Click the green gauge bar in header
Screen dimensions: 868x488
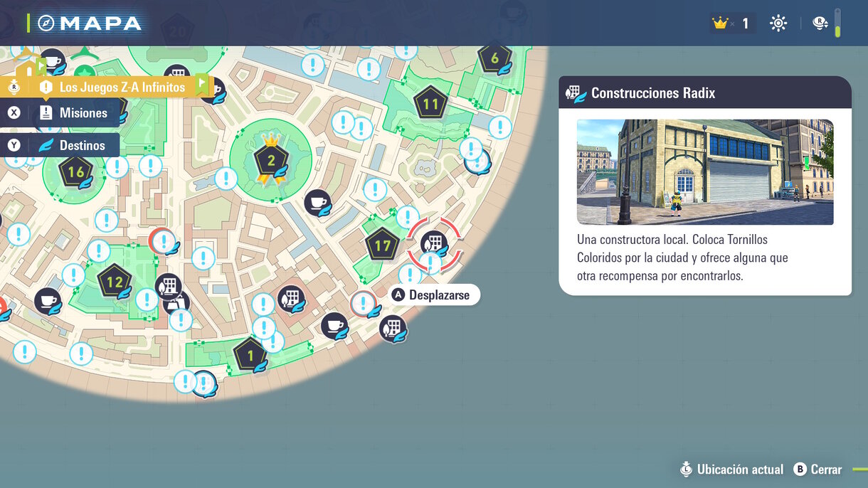[x=838, y=23]
